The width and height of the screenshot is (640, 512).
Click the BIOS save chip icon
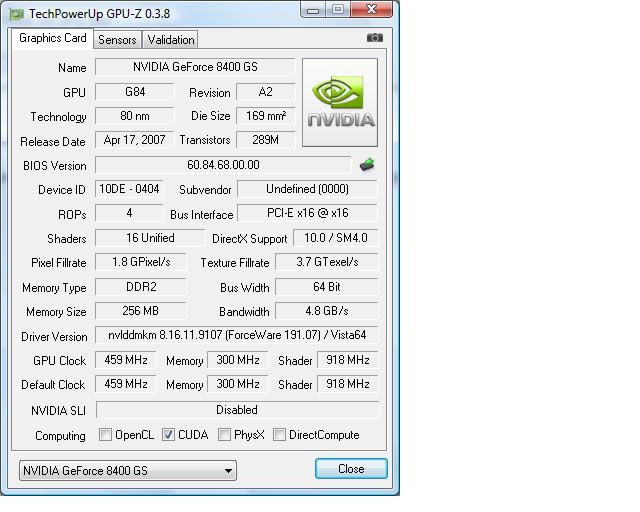(367, 165)
